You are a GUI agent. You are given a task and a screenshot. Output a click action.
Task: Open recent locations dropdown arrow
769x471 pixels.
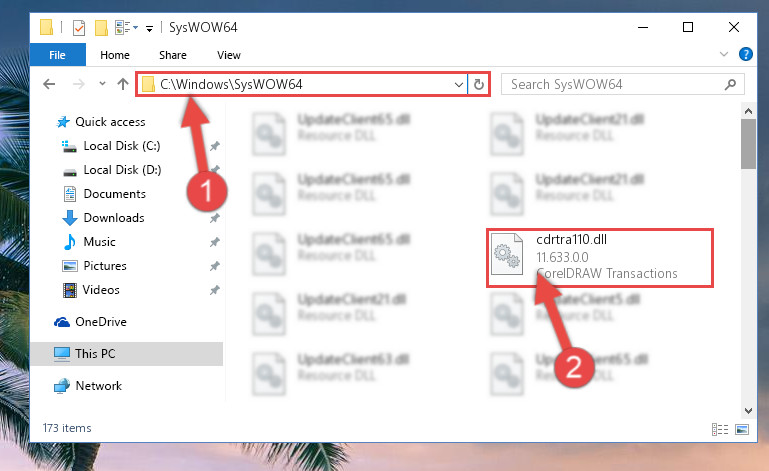pyautogui.click(x=102, y=84)
